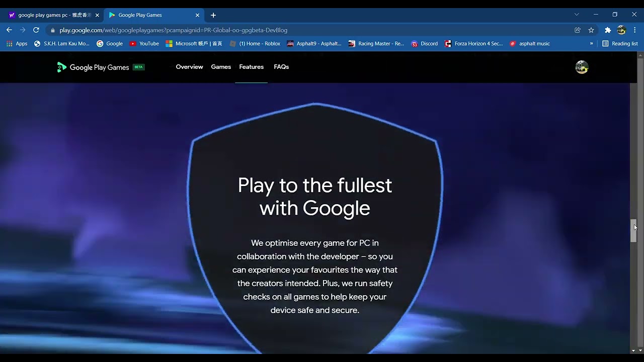Image resolution: width=644 pixels, height=362 pixels.
Task: Click the Chrome profile avatar in toolbar
Action: [621, 30]
